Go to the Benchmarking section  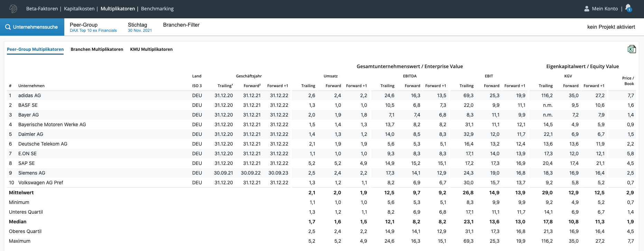(x=157, y=9)
